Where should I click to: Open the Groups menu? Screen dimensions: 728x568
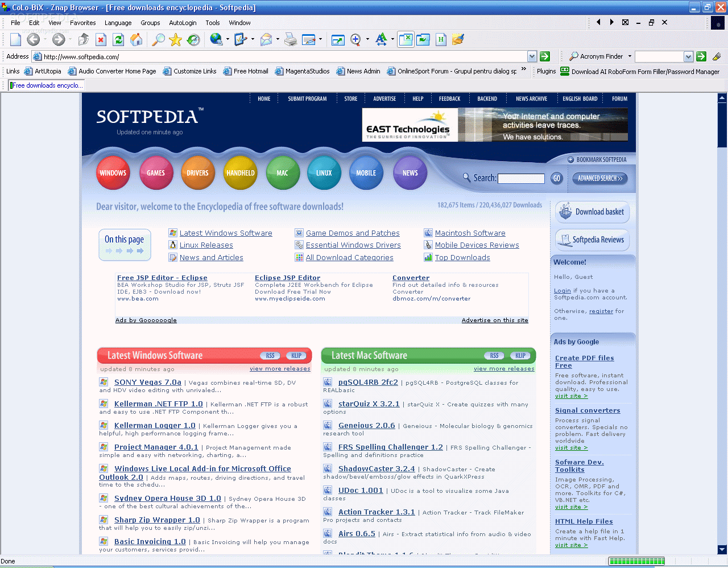pyautogui.click(x=150, y=23)
